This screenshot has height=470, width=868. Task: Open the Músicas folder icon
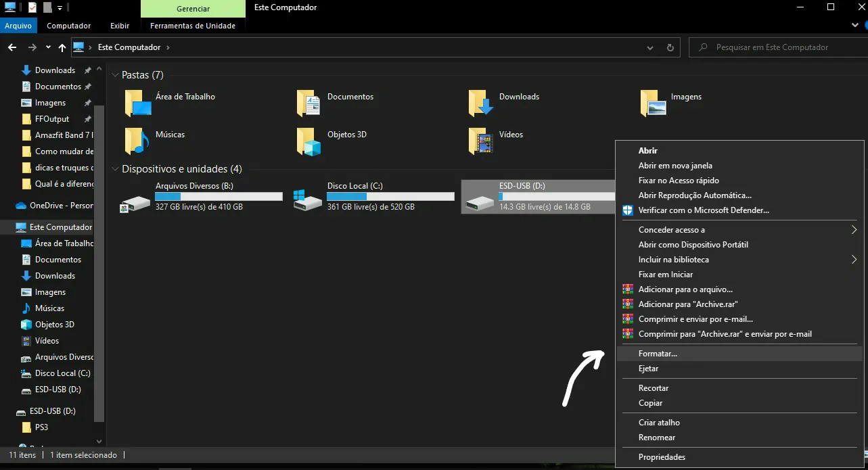(x=137, y=141)
